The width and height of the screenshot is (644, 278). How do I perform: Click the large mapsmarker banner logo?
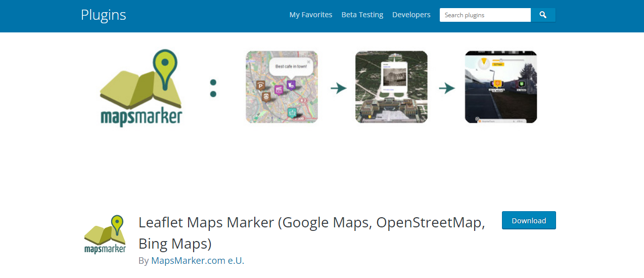(x=141, y=88)
